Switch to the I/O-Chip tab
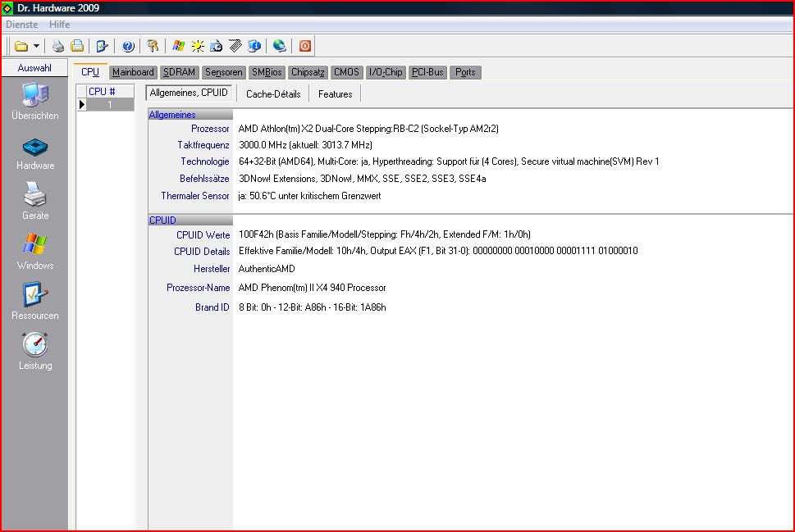The height and width of the screenshot is (532, 795). tap(386, 72)
